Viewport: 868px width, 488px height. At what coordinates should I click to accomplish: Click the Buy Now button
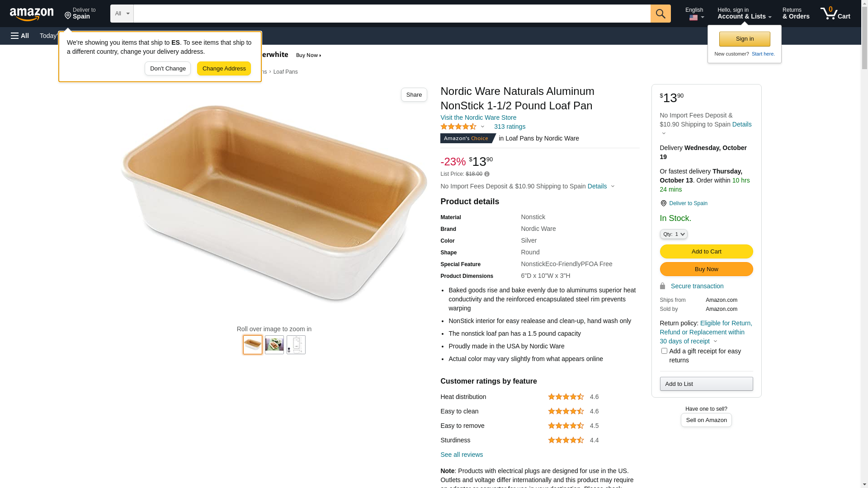(x=706, y=269)
